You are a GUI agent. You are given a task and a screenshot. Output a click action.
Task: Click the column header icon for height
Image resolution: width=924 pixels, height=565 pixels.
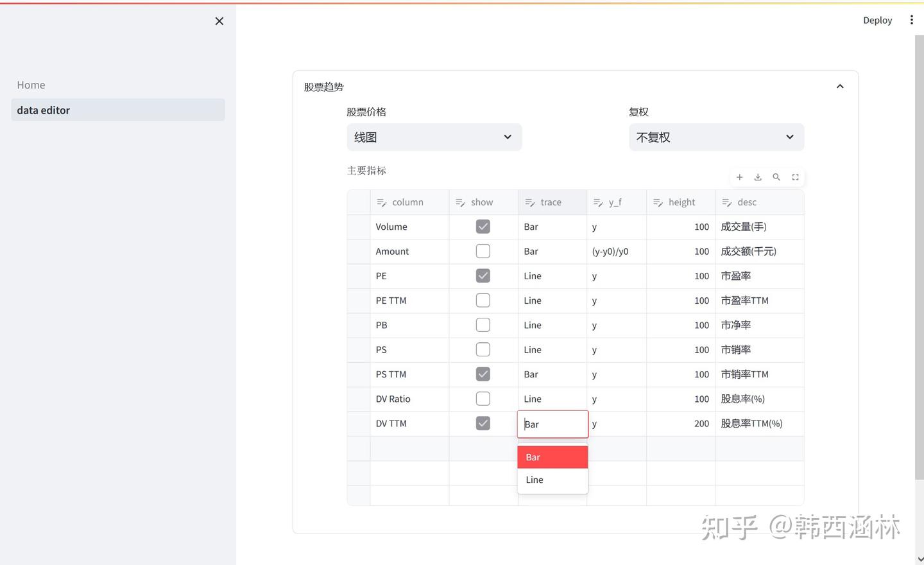[x=657, y=202]
